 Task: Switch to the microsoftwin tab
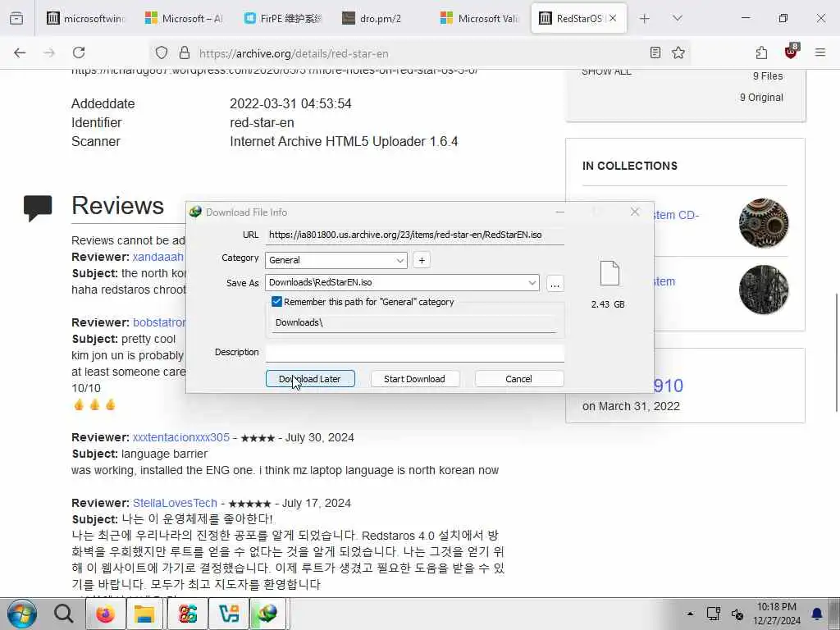84,18
